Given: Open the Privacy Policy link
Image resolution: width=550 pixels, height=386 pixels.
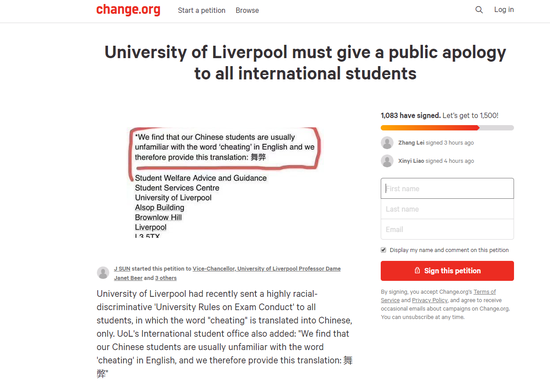Looking at the screenshot, I should pyautogui.click(x=430, y=300).
